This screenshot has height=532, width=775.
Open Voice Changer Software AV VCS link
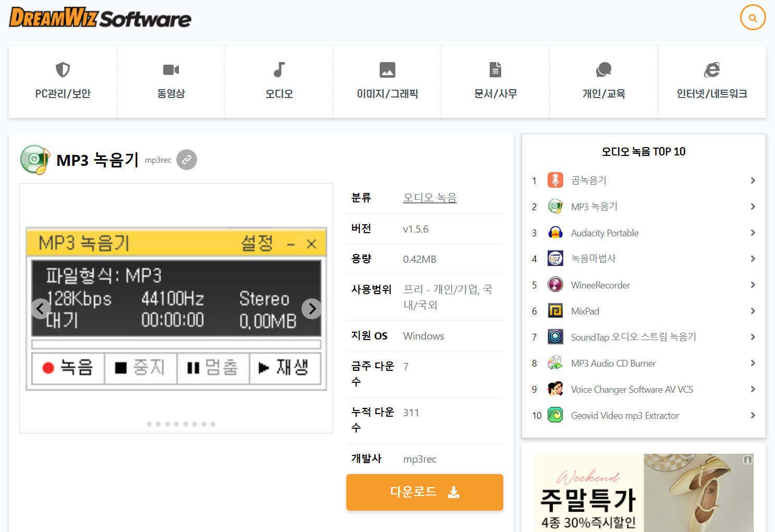(x=632, y=390)
